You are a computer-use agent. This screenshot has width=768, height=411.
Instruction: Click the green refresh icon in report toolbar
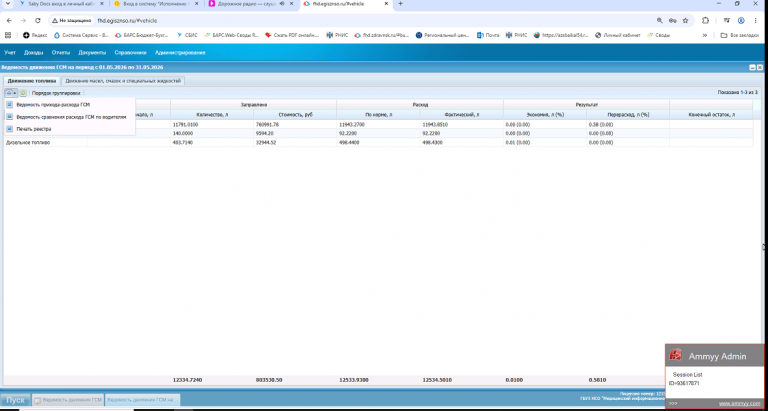[x=23, y=93]
